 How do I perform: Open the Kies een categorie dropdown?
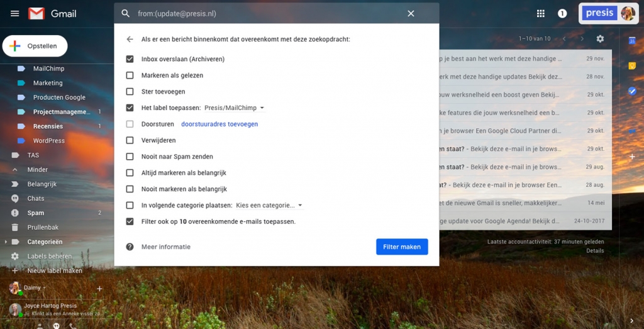pyautogui.click(x=269, y=205)
